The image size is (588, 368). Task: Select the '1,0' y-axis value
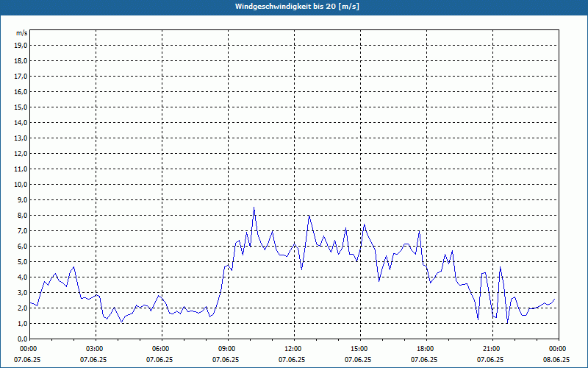click(x=23, y=323)
